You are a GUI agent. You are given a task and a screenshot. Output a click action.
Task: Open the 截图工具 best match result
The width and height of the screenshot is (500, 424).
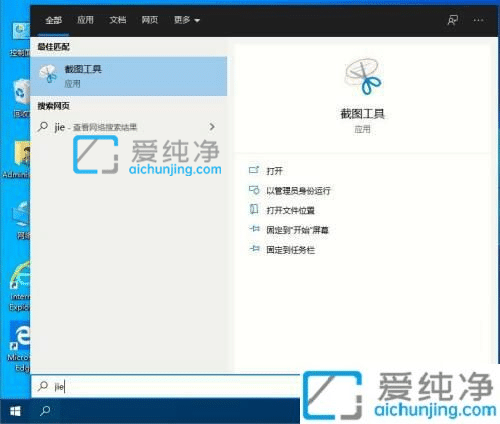pos(129,76)
